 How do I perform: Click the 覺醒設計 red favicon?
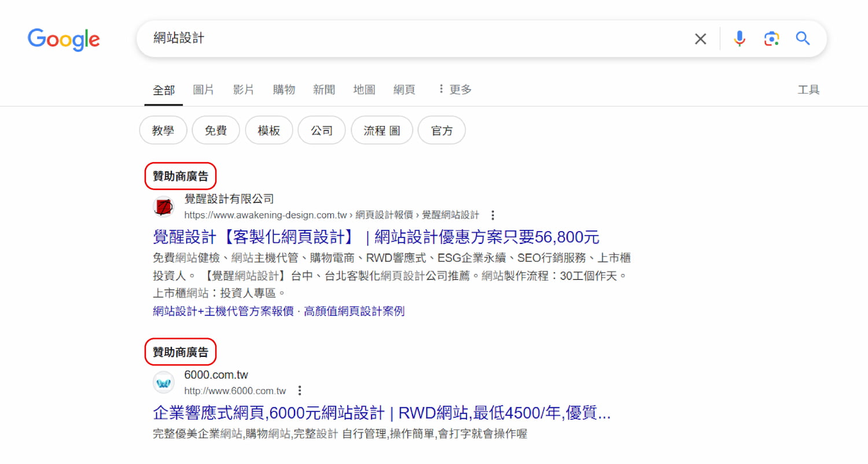[163, 207]
